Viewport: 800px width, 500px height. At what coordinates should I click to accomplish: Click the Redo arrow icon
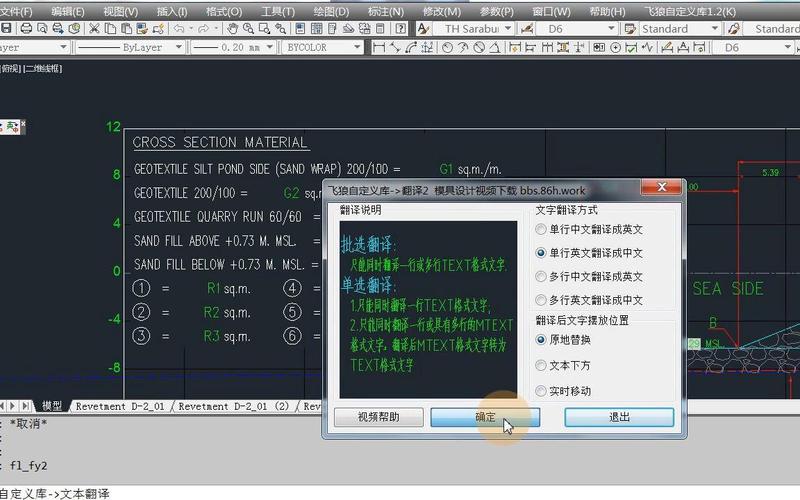coord(204,29)
